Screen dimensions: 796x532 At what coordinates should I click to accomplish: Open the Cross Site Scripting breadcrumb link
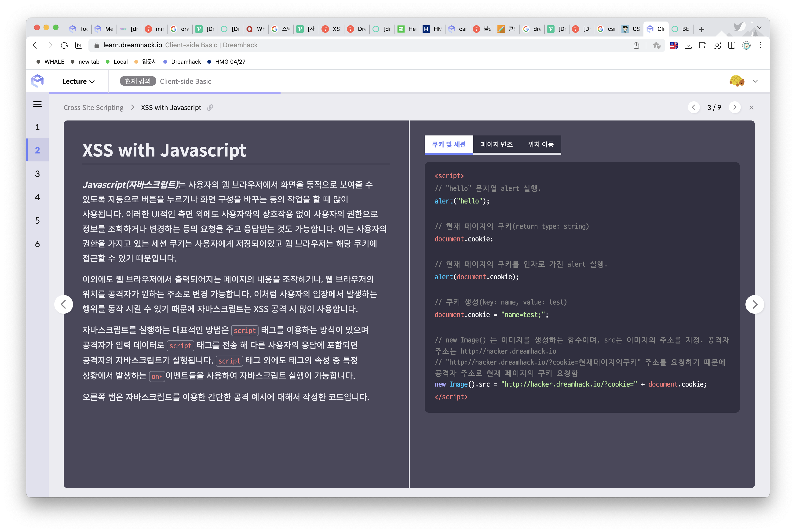pos(94,108)
